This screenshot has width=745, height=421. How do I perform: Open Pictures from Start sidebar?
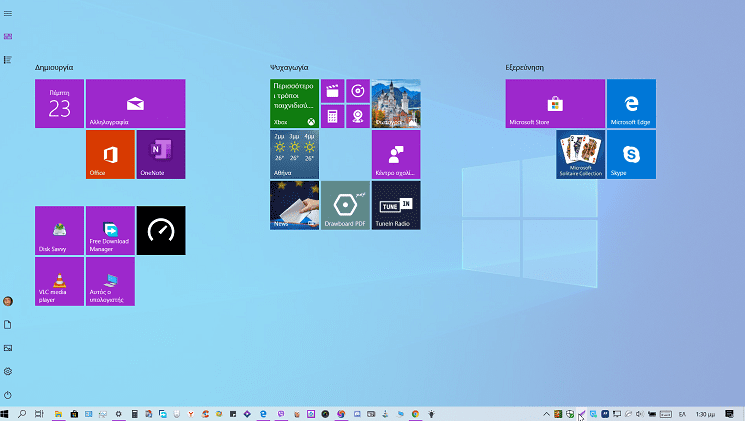[x=8, y=348]
